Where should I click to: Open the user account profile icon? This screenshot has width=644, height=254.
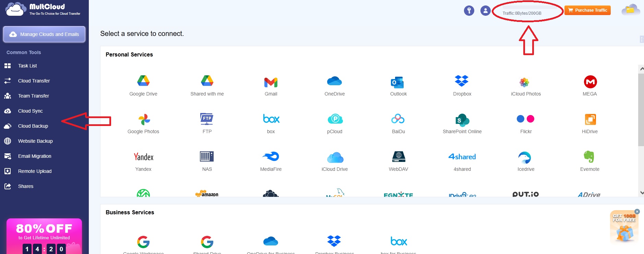coord(486,11)
